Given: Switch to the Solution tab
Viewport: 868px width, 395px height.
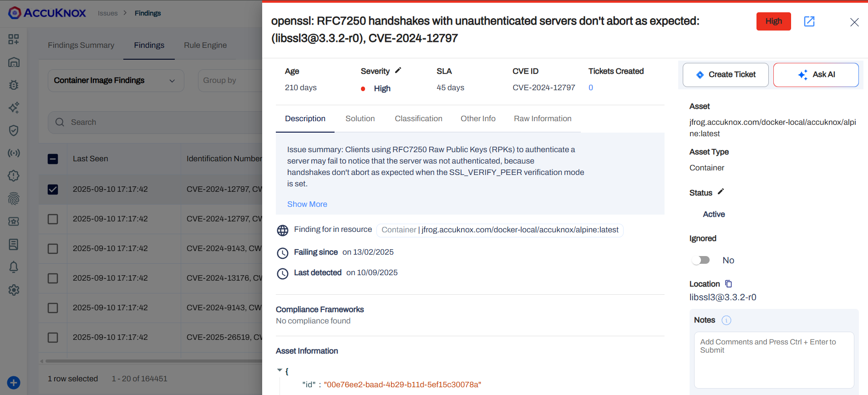Looking at the screenshot, I should 360,119.
